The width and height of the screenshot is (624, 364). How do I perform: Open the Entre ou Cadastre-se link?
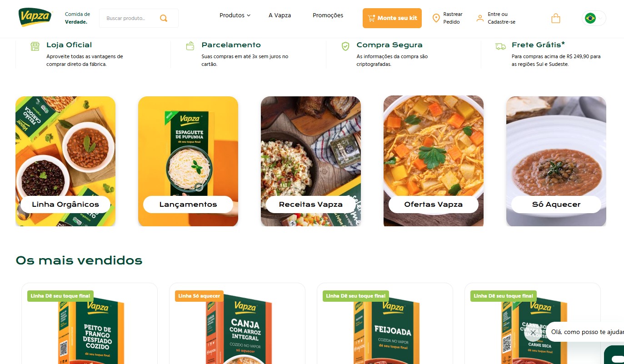501,18
